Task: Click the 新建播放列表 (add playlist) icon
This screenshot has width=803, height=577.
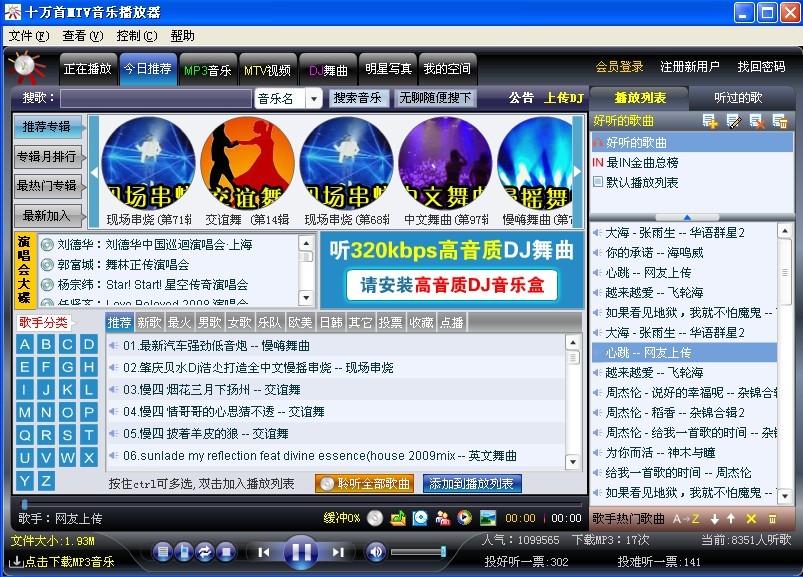Action: (710, 121)
